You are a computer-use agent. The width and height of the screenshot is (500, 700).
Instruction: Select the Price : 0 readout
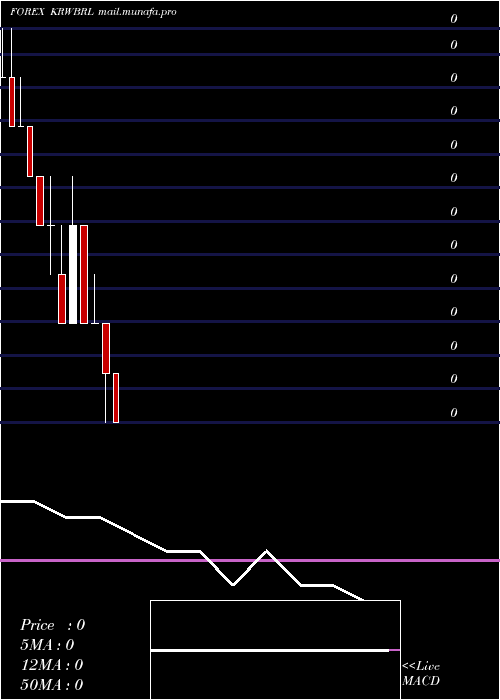click(52, 625)
